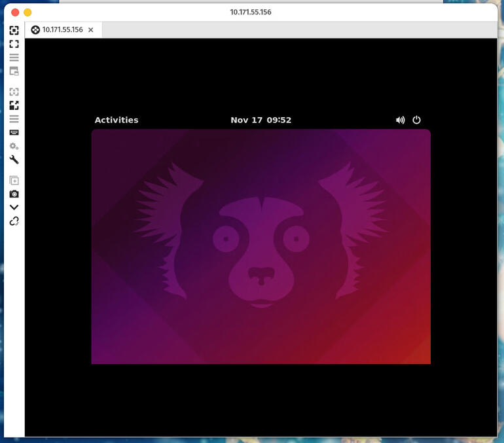Image resolution: width=504 pixels, height=443 pixels.
Task: Toggle grab all keyboard events
Action: [x=14, y=132]
